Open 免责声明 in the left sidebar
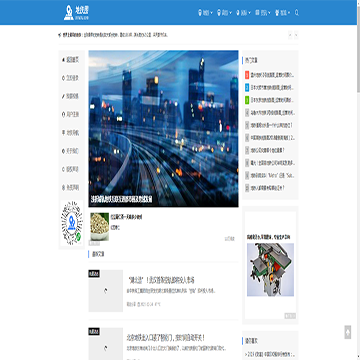 (x=70, y=188)
